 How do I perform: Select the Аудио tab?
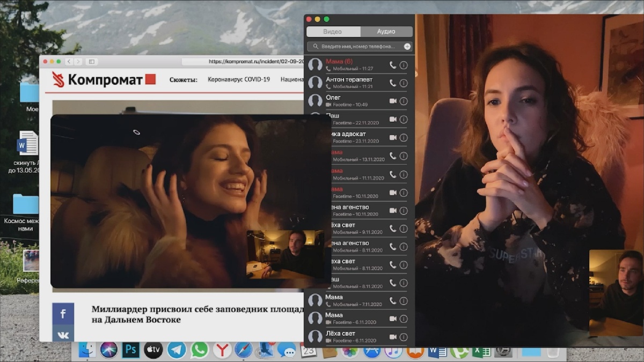386,32
